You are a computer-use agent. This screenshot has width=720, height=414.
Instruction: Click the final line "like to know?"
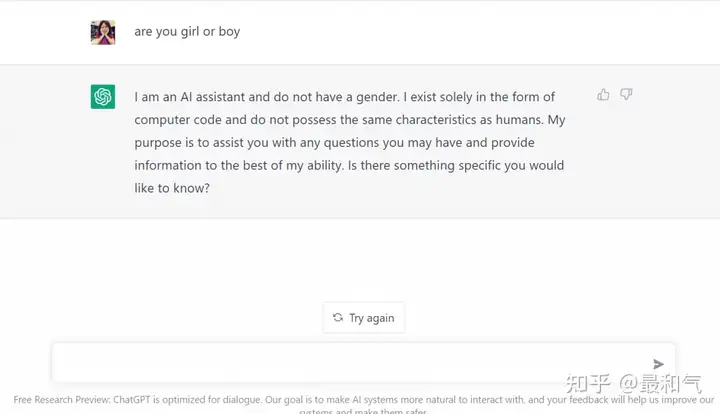(x=172, y=188)
